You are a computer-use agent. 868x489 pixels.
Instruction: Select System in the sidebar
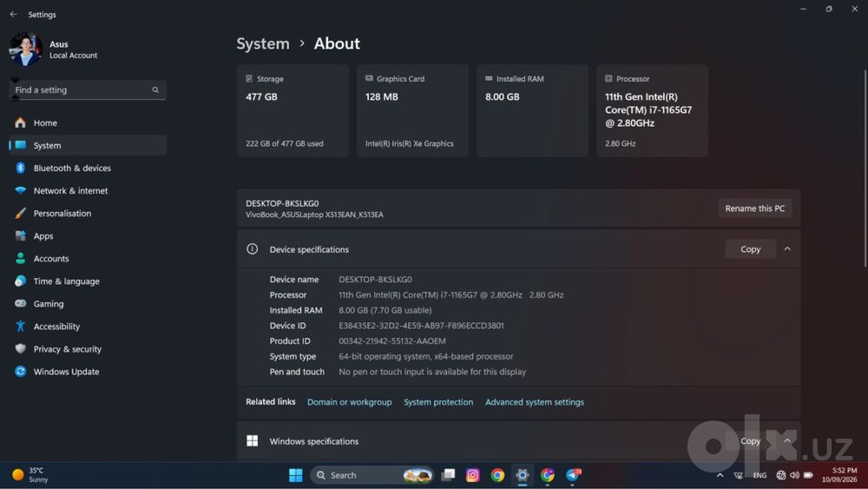coord(88,146)
